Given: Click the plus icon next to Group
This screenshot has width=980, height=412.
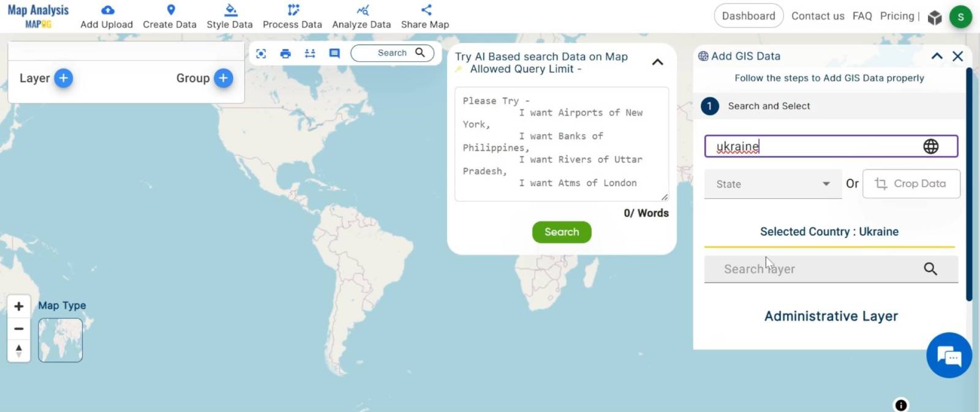Looking at the screenshot, I should click(224, 78).
